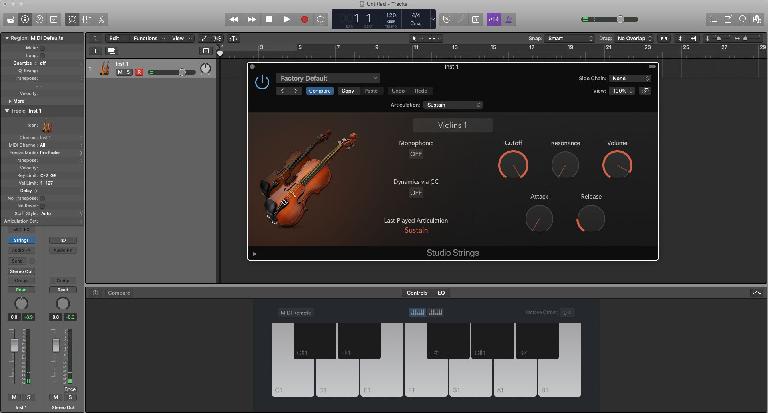
Task: Open the List Editors icon at top right
Action: pyautogui.click(x=714, y=20)
